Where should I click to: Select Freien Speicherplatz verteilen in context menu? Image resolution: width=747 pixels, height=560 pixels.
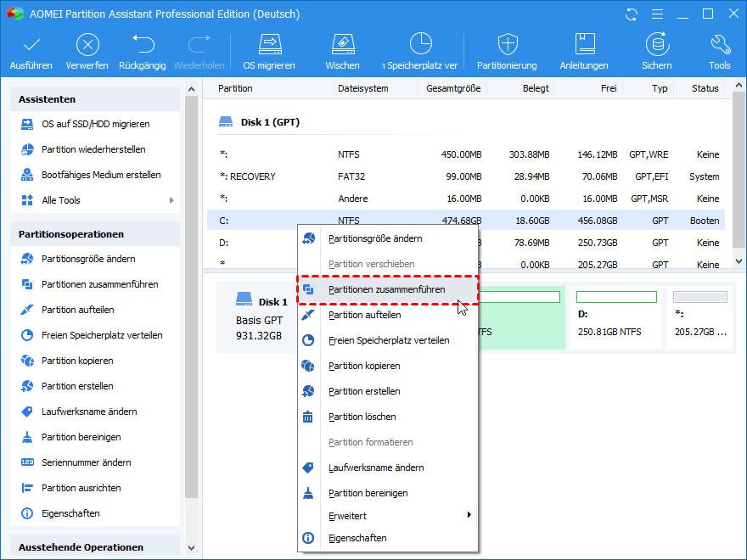(388, 340)
